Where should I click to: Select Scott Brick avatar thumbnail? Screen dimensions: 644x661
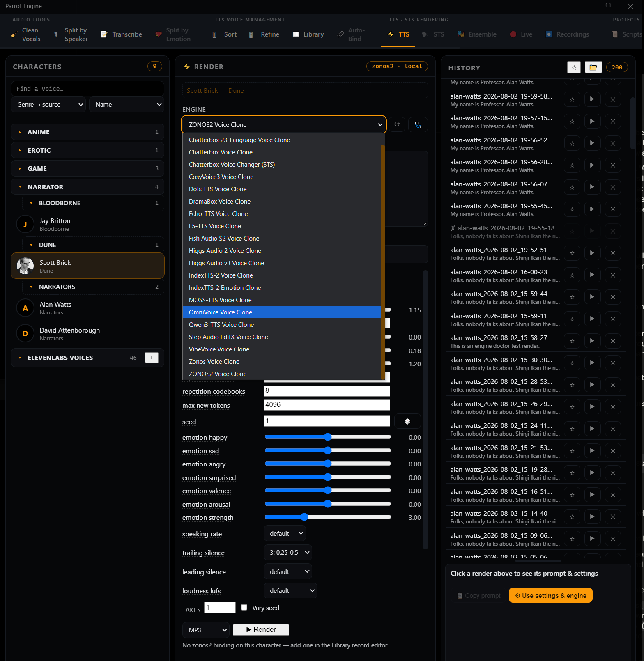click(x=25, y=266)
